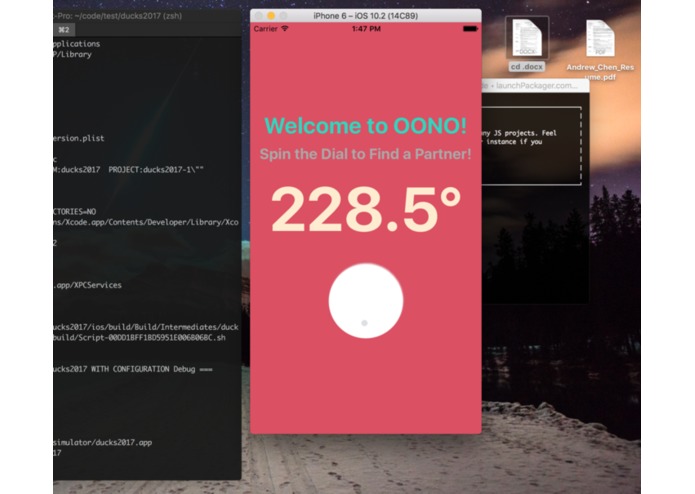The width and height of the screenshot is (695, 494).
Task: Open the cd .docx desktop file
Action: click(527, 44)
